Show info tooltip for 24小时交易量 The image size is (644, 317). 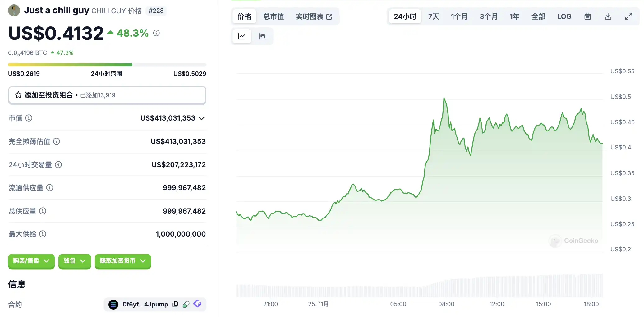pyautogui.click(x=58, y=165)
